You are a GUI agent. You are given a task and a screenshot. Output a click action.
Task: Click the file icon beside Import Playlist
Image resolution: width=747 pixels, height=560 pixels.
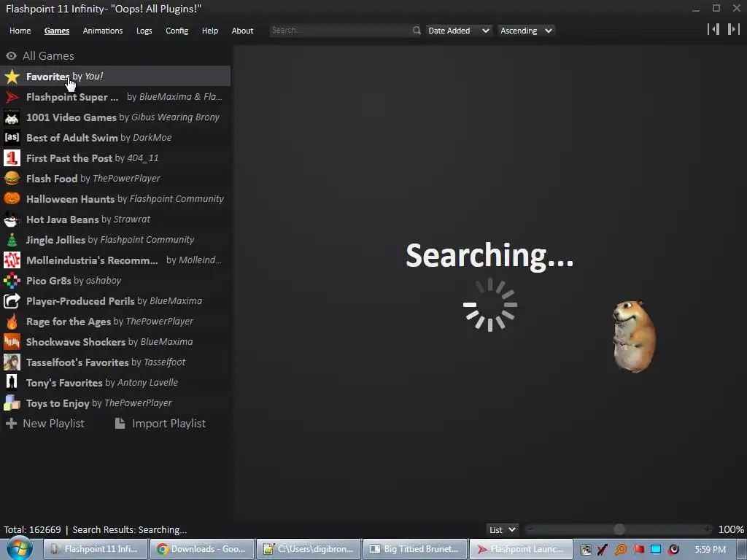tap(120, 424)
